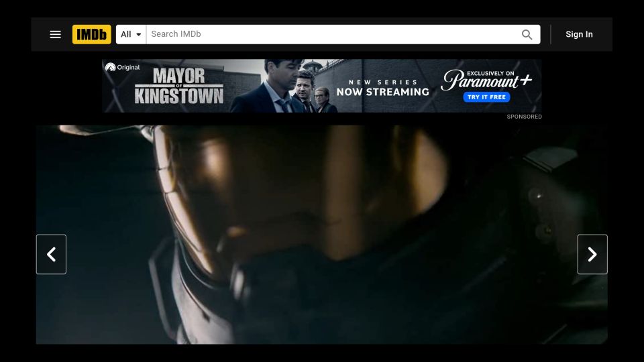Open the hamburger navigation menu
Image resolution: width=644 pixels, height=362 pixels.
click(56, 34)
